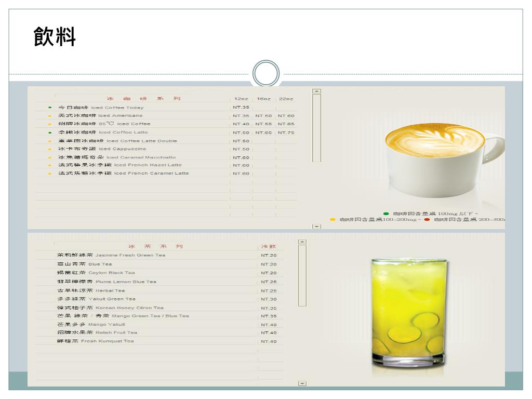This screenshot has width=532, height=399.
Task: Click the yellow dot caffeine legend 100~200mg
Action: 375,220
